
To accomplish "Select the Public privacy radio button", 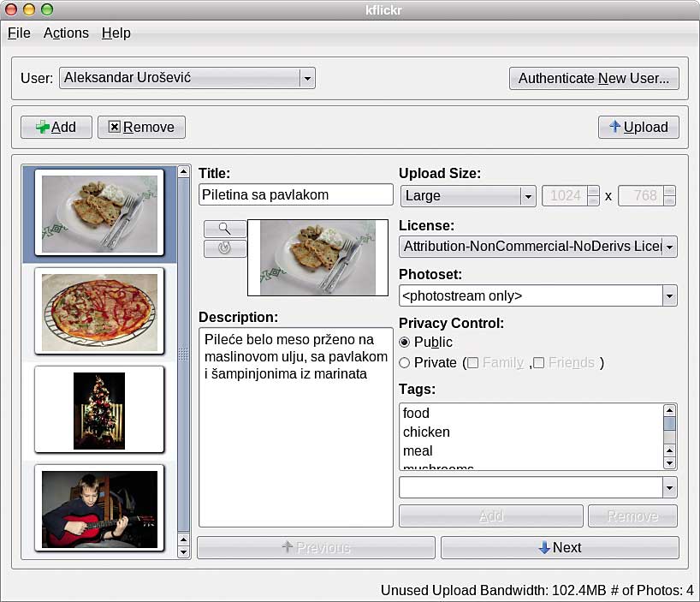I will pos(405,343).
